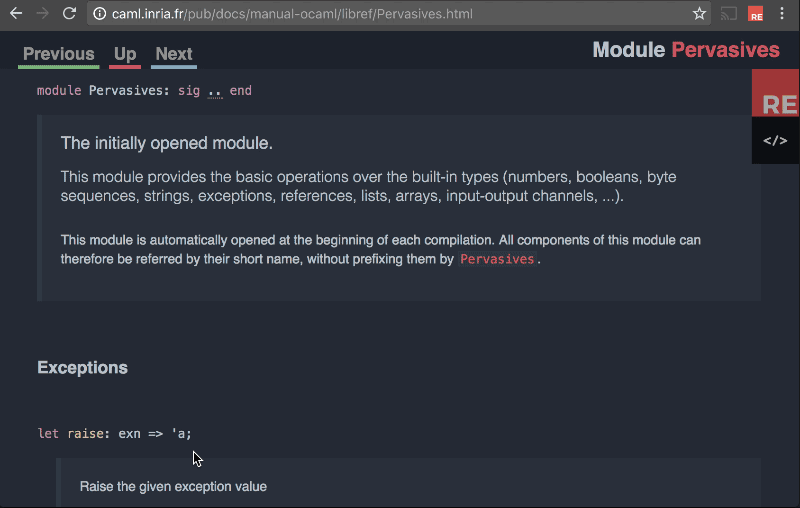Click 'The initially opened module.' text
Viewport: 800px width, 508px height.
pos(167,143)
